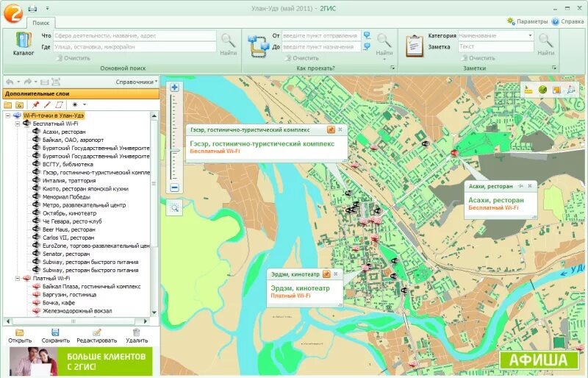Click the route planner icon beside От field
The height and width of the screenshot is (378, 588).
pos(259,46)
